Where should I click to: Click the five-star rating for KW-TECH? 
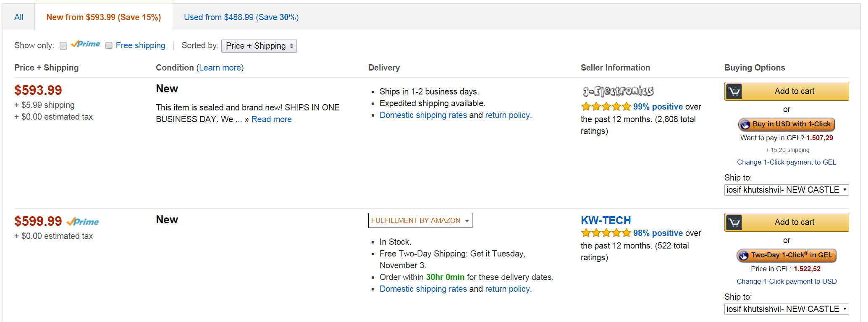pos(606,233)
